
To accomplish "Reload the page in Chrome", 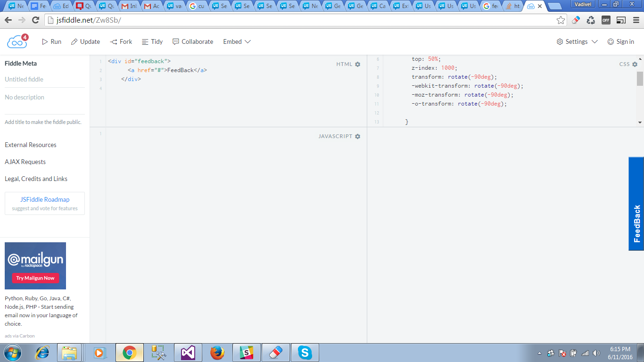I will 35,20.
